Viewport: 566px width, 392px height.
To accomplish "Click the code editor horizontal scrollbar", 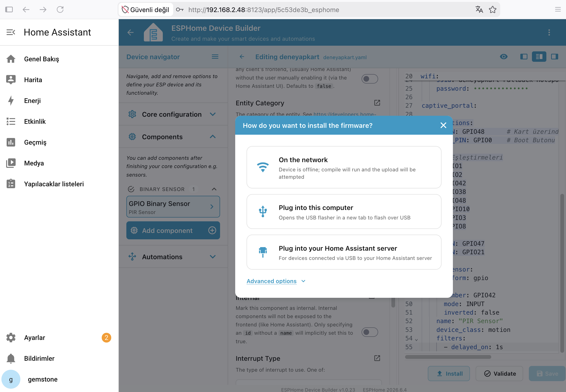I will (448, 357).
